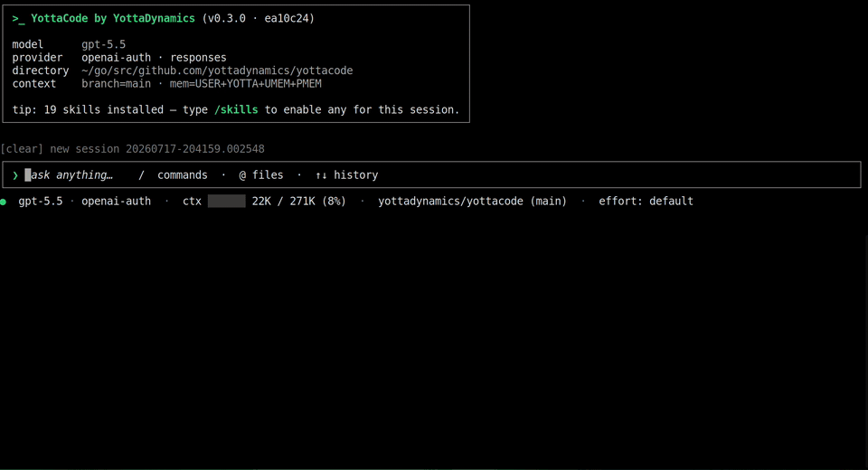Click the '/ commands' hint
The height and width of the screenshot is (470, 868).
pos(173,175)
